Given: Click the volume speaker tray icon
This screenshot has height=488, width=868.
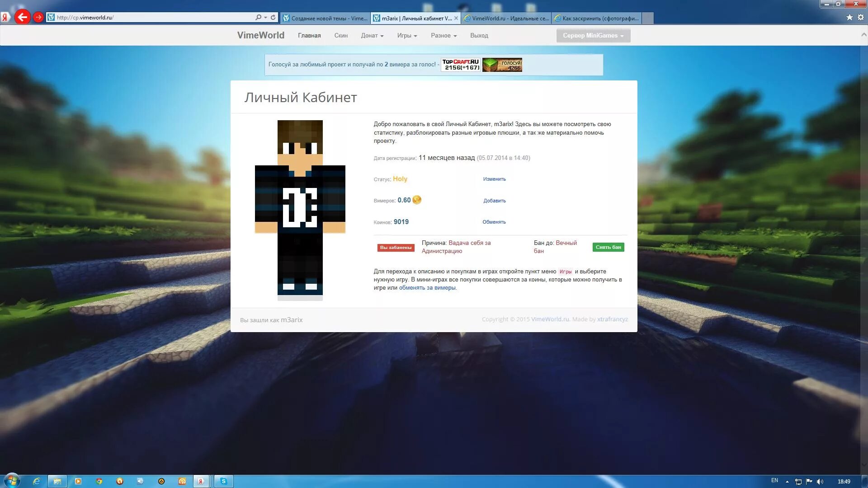Looking at the screenshot, I should tap(820, 482).
